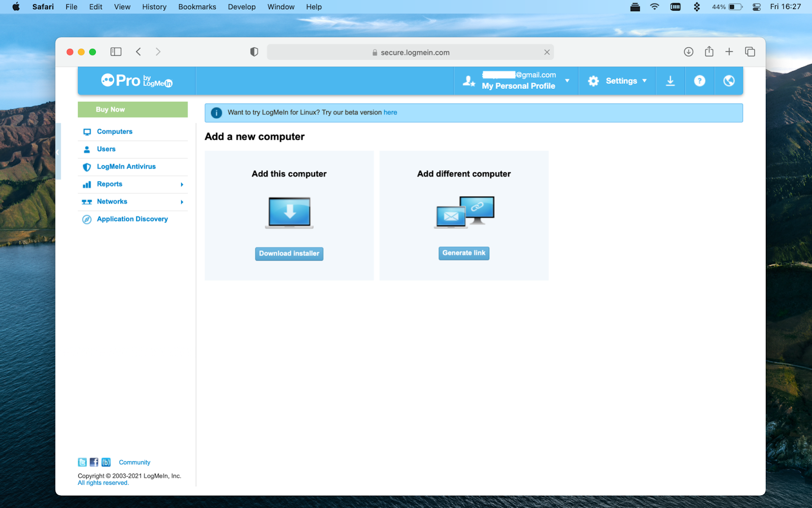Click the secure.logmein.com address field
This screenshot has height=508, width=812.
tap(410, 52)
